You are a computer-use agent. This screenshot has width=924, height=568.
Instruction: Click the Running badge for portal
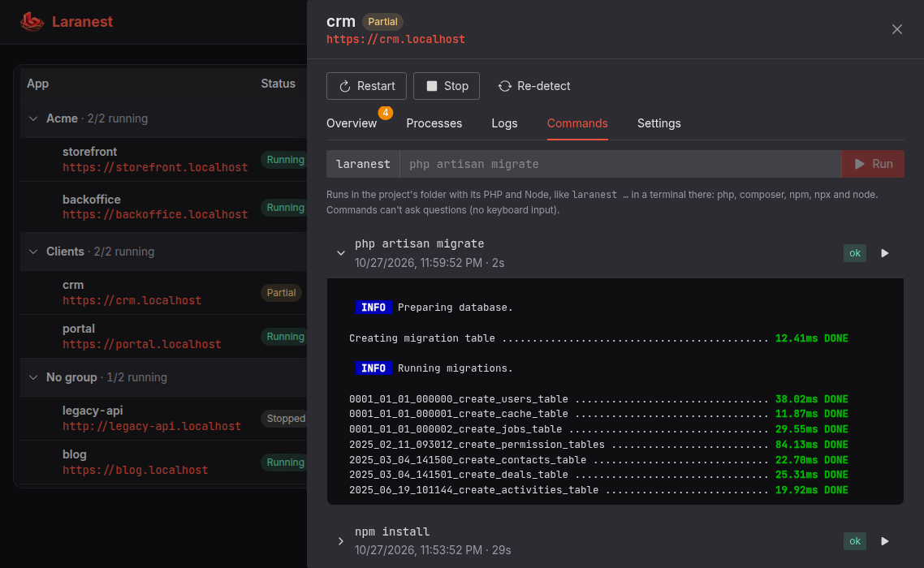[285, 337]
